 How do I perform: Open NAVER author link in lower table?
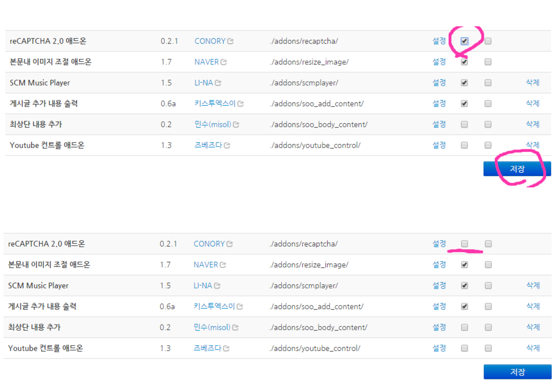coord(205,265)
